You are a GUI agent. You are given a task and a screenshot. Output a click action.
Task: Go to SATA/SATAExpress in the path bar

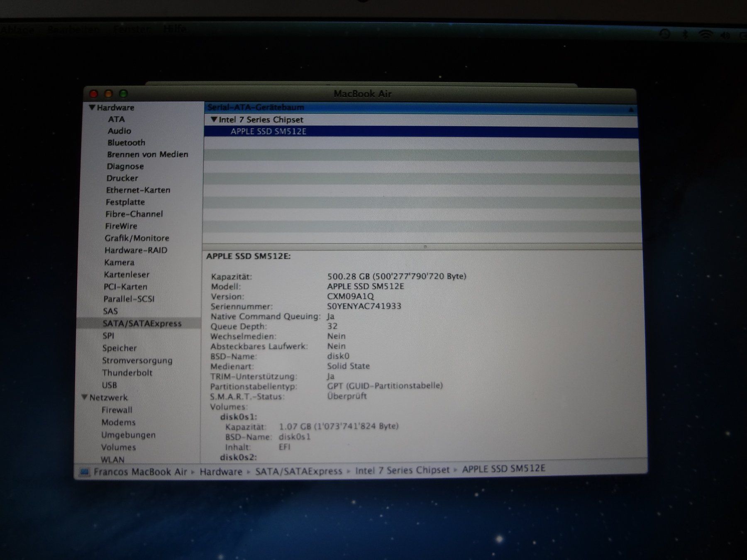pos(298,471)
